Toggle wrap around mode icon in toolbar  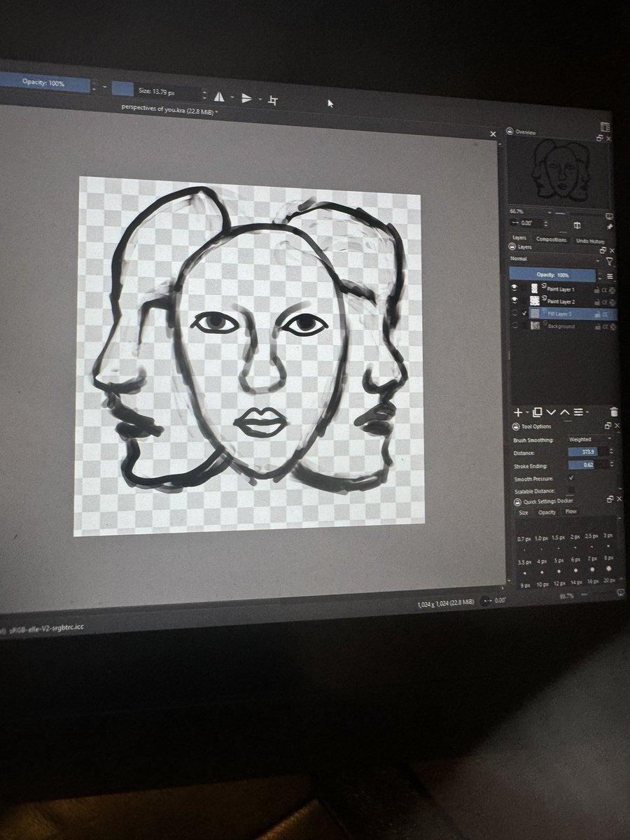click(273, 100)
